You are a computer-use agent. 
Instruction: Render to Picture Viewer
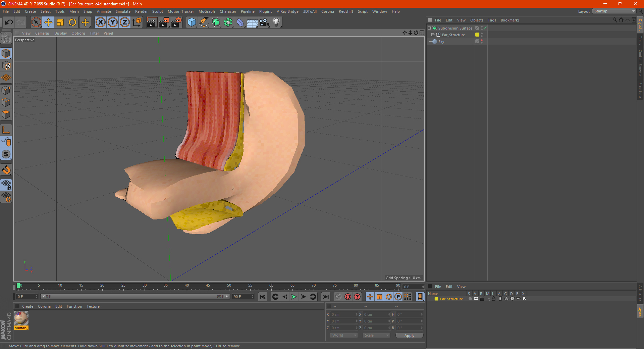(164, 22)
